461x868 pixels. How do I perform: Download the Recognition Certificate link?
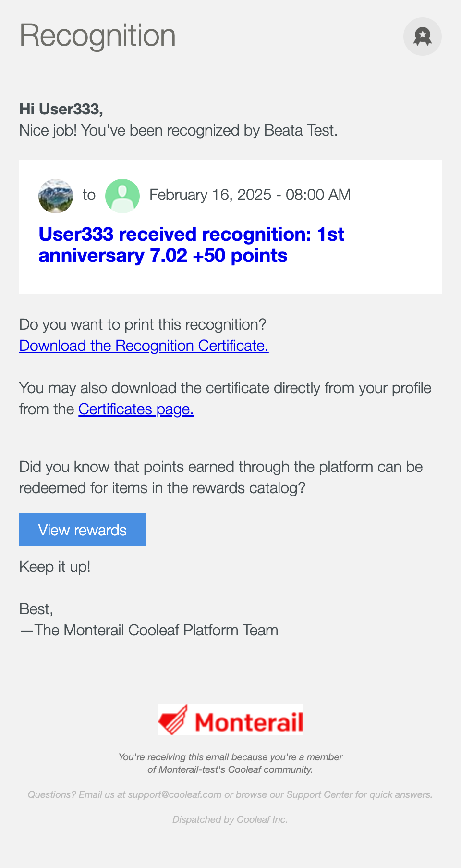[x=144, y=346]
